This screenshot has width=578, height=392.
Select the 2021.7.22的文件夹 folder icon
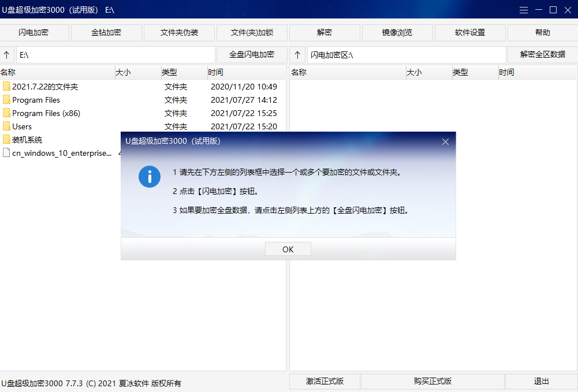[x=6, y=86]
